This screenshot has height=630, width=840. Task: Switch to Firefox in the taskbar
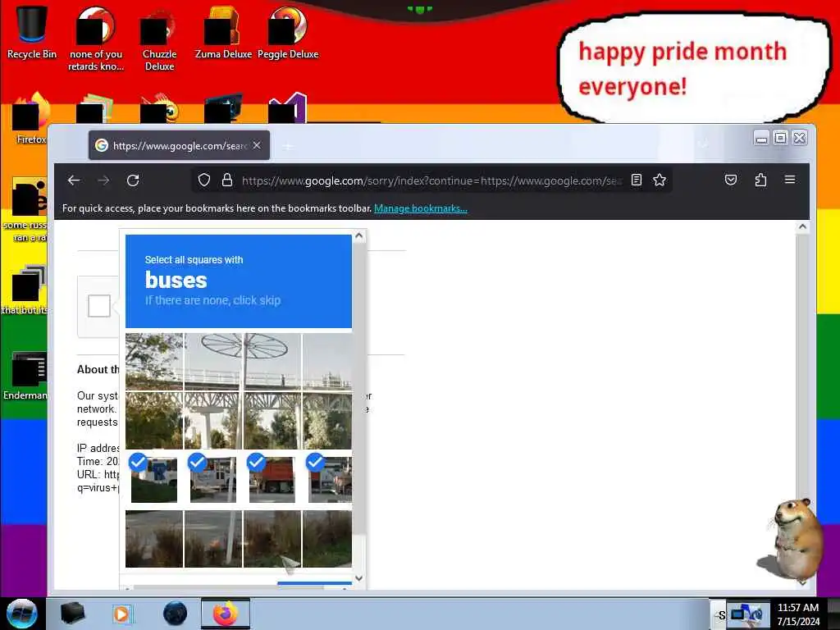pyautogui.click(x=226, y=614)
